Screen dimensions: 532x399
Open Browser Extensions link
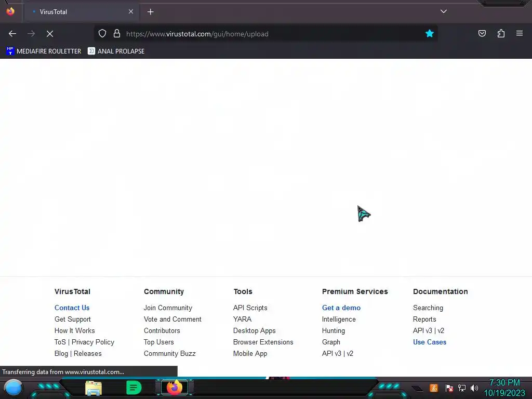(263, 342)
